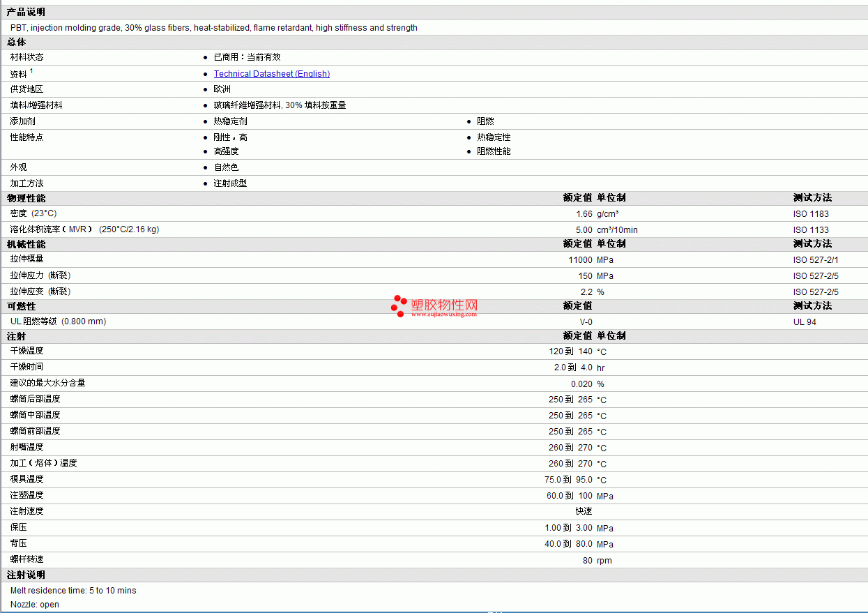The width and height of the screenshot is (868, 613).
Task: Click the 热稳定性 feature entry
Action: 494,137
